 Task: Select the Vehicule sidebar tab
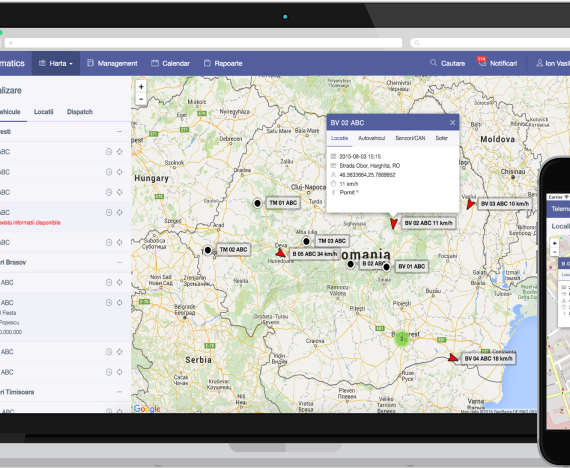pyautogui.click(x=10, y=112)
